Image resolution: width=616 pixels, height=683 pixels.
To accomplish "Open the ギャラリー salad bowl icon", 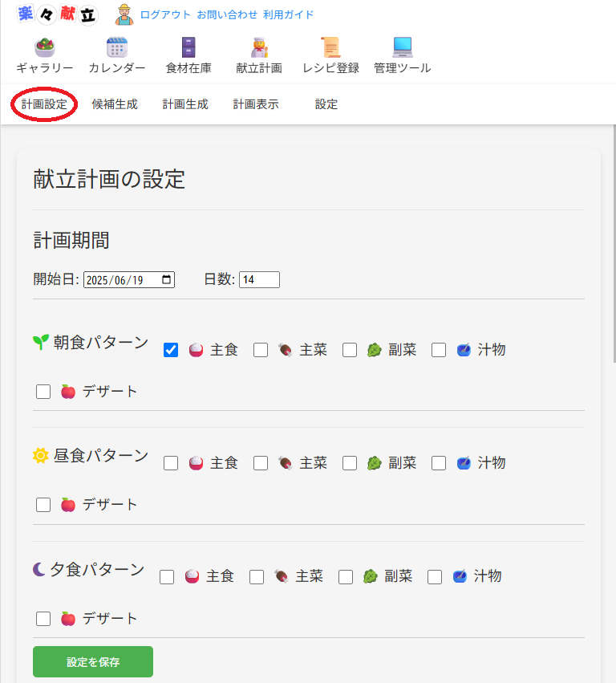I will 44,47.
